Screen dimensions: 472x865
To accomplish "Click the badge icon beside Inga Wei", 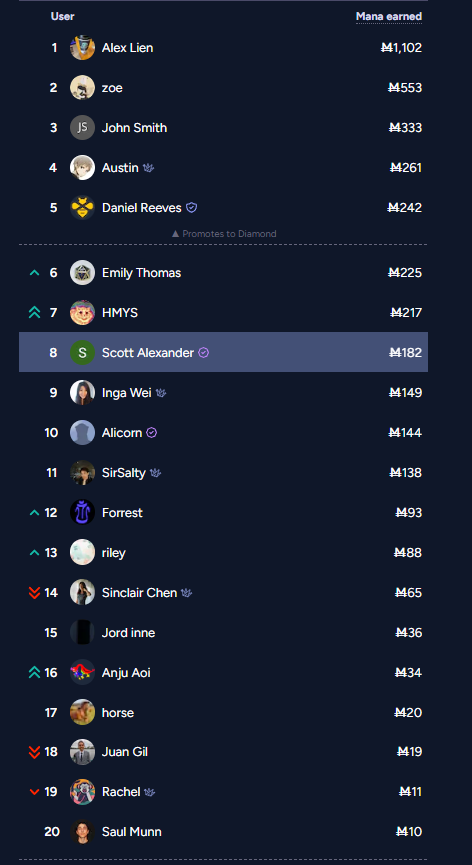I will (x=160, y=393).
